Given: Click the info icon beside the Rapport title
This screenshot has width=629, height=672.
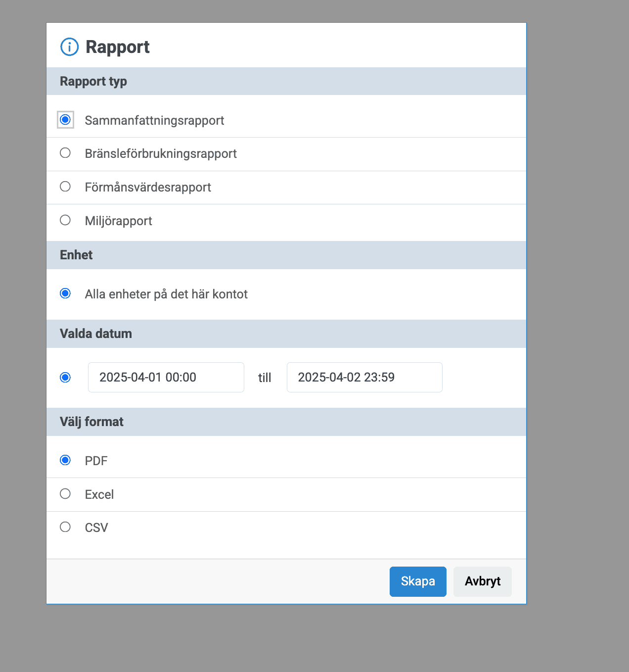Looking at the screenshot, I should [x=69, y=47].
